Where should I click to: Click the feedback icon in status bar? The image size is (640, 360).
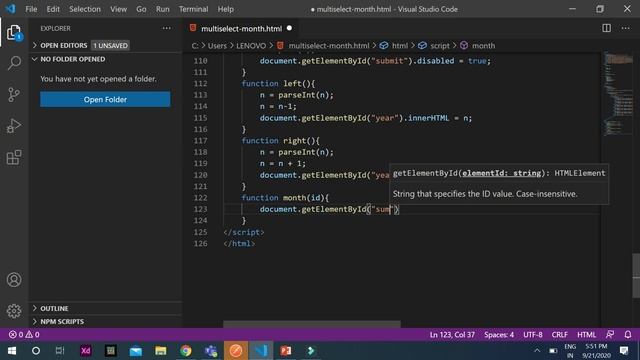click(x=610, y=335)
